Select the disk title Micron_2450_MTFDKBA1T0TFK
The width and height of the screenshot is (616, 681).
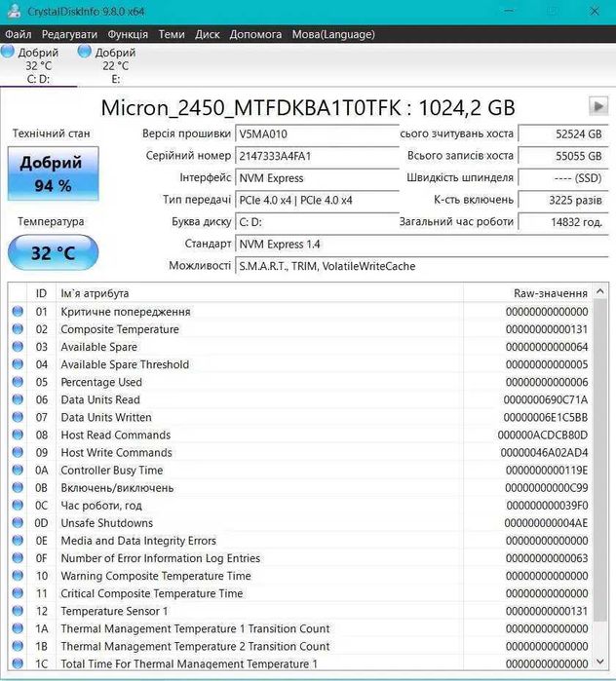point(251,108)
